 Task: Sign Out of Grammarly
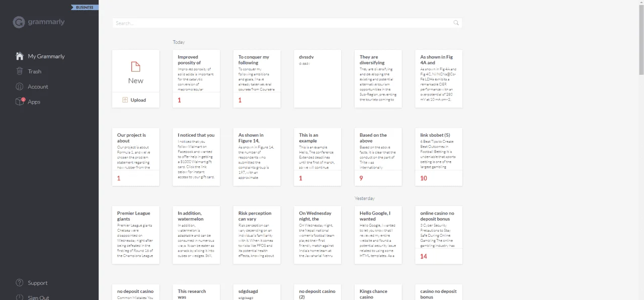click(x=38, y=297)
